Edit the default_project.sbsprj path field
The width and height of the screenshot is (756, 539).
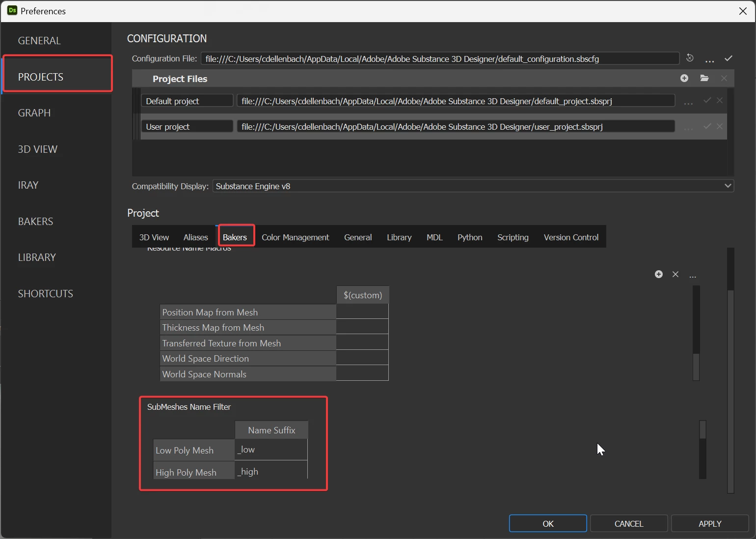pyautogui.click(x=456, y=101)
